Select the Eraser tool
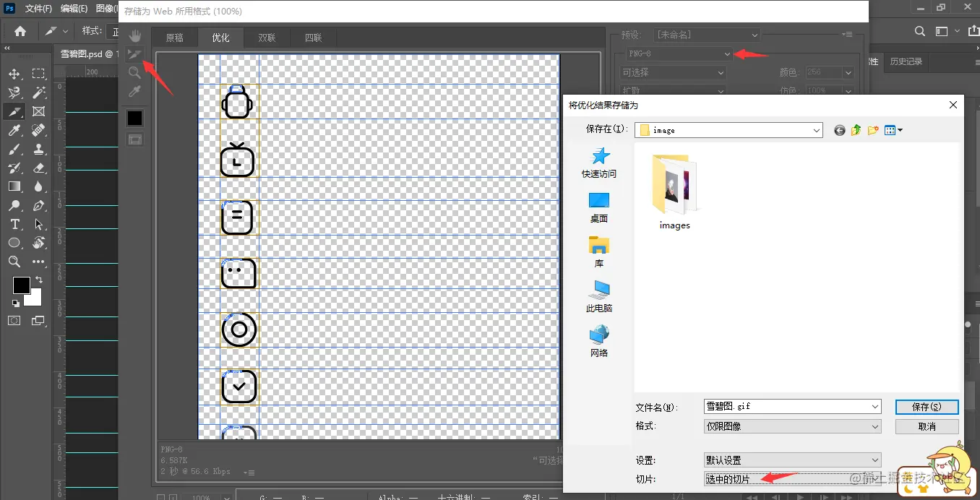The image size is (980, 500). [39, 168]
